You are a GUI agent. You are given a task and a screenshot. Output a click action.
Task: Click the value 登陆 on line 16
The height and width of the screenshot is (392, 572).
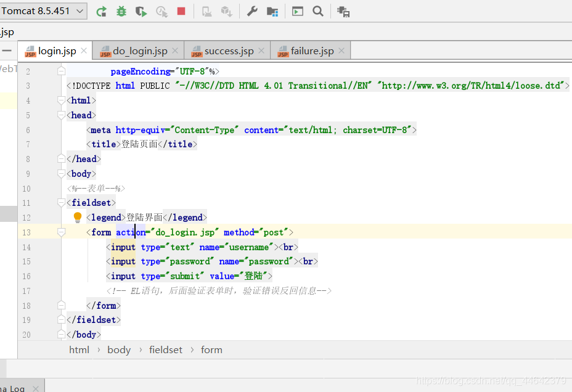point(253,276)
